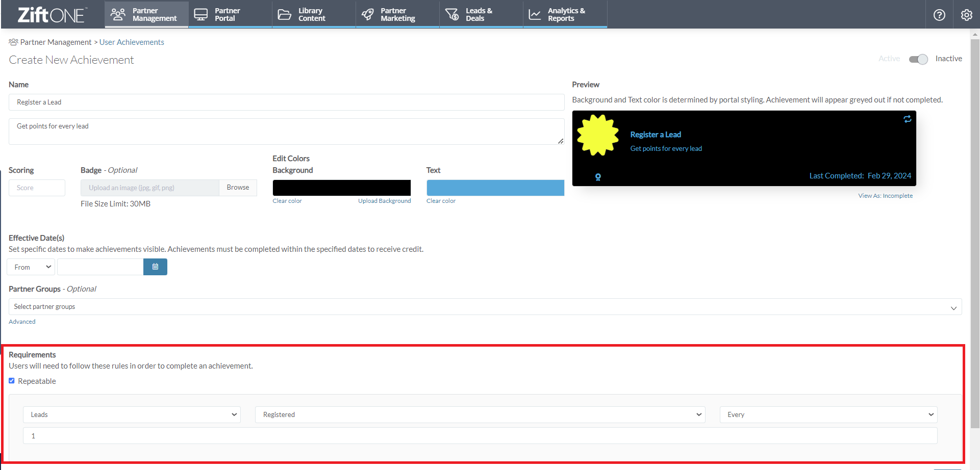Click the Name input field
Viewport: 980px width, 470px height.
[287, 102]
